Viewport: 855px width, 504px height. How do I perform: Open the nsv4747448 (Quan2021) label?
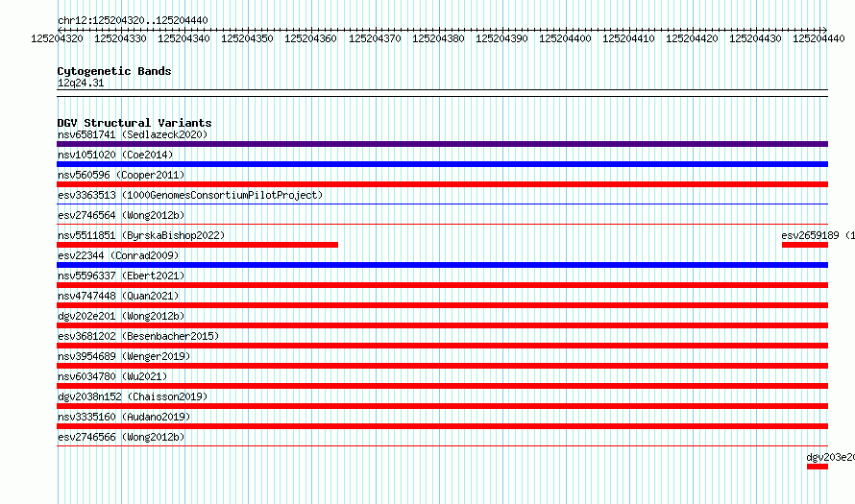118,296
